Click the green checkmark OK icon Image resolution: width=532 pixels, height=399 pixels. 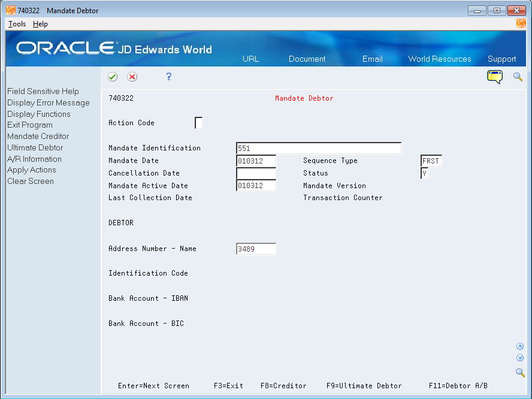(113, 77)
